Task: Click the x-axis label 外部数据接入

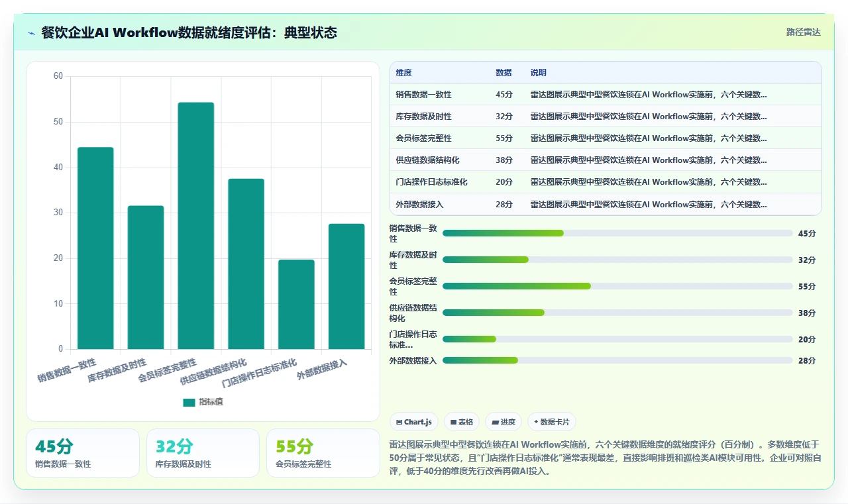Action: point(322,369)
